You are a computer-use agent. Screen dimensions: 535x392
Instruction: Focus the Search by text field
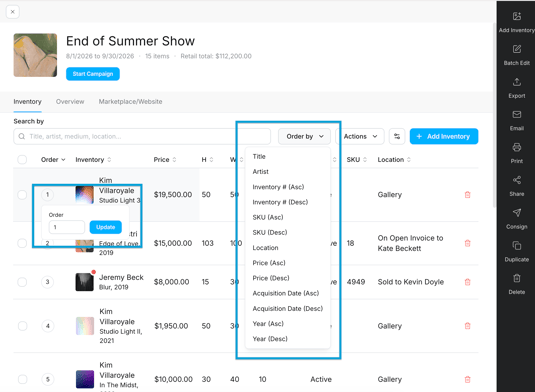point(142,136)
